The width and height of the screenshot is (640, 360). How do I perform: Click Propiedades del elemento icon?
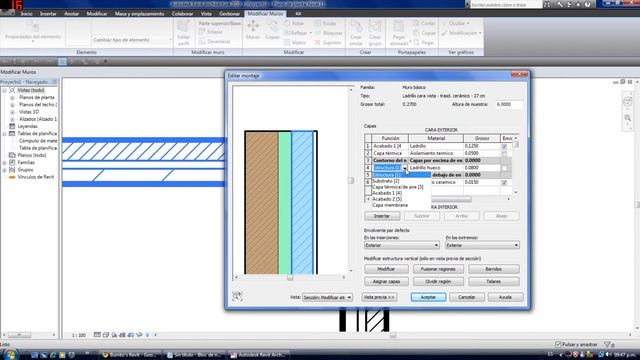[32, 26]
